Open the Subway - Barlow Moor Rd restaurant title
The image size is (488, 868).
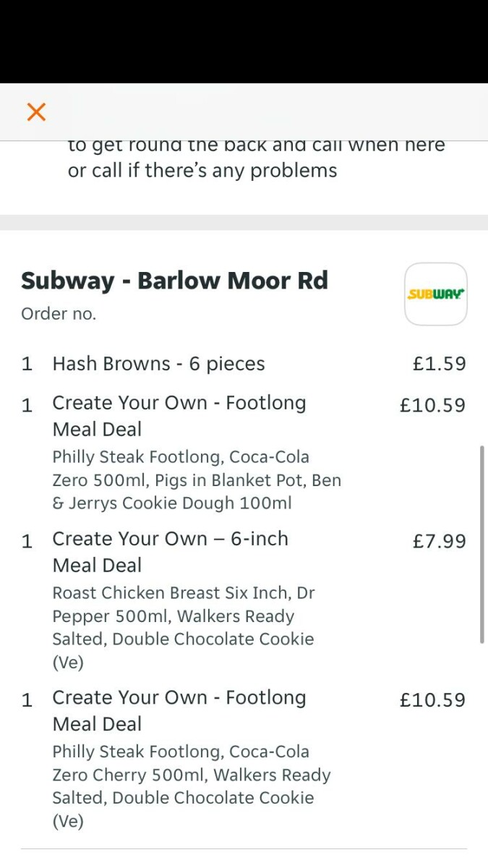pyautogui.click(x=174, y=281)
